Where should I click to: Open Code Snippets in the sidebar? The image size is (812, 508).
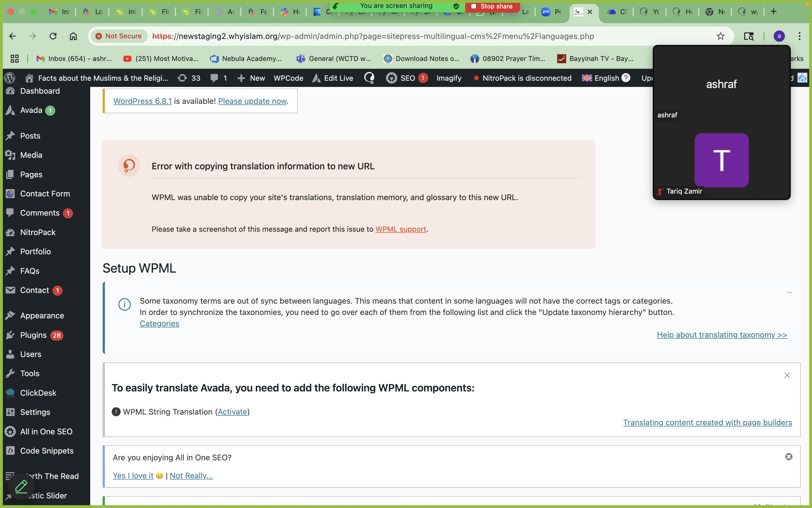pyautogui.click(x=46, y=450)
